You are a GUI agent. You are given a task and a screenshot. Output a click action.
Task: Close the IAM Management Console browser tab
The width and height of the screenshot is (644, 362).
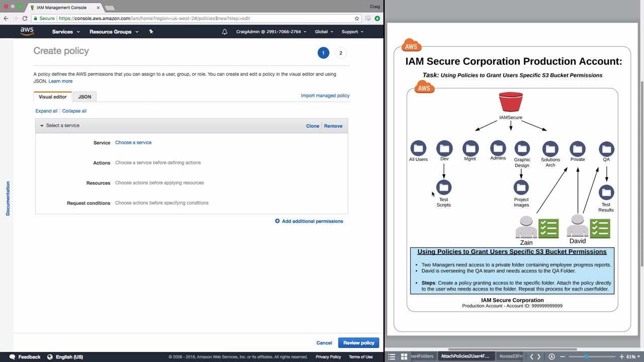[x=98, y=8]
